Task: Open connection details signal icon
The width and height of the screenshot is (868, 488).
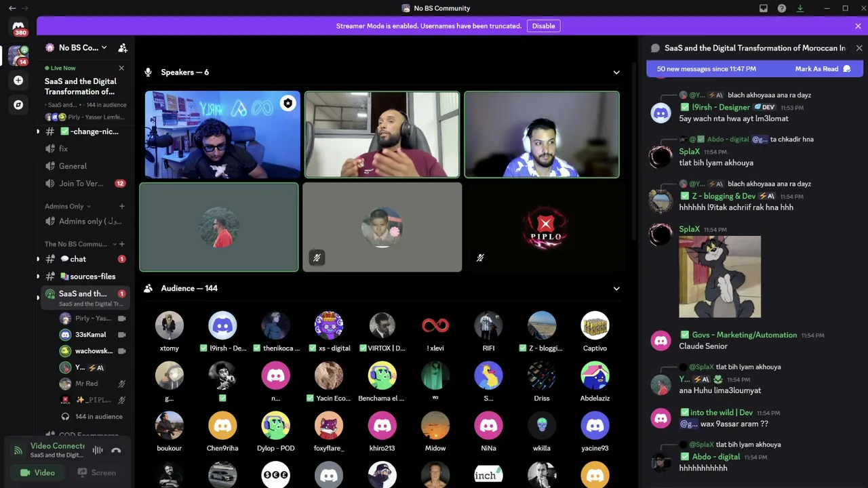Action: [x=18, y=450]
